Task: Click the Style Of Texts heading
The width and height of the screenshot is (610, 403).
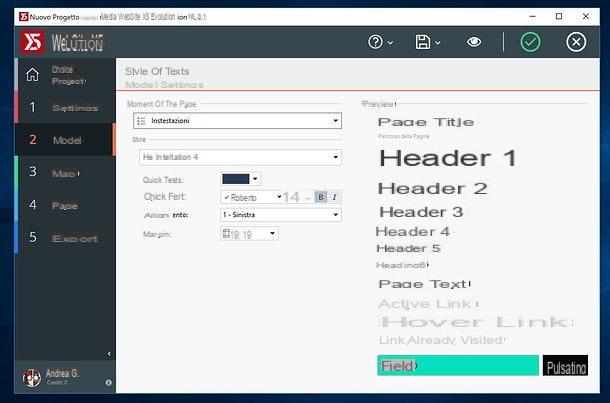Action: coord(157,72)
